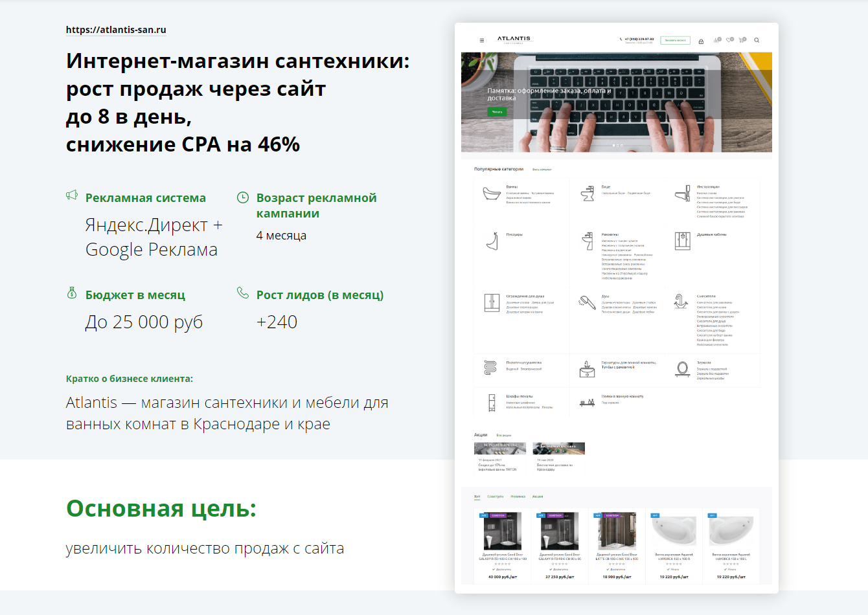Viewport: 868px width, 615px height.
Task: Open the product comparison bar-chart icon
Action: 716,41
